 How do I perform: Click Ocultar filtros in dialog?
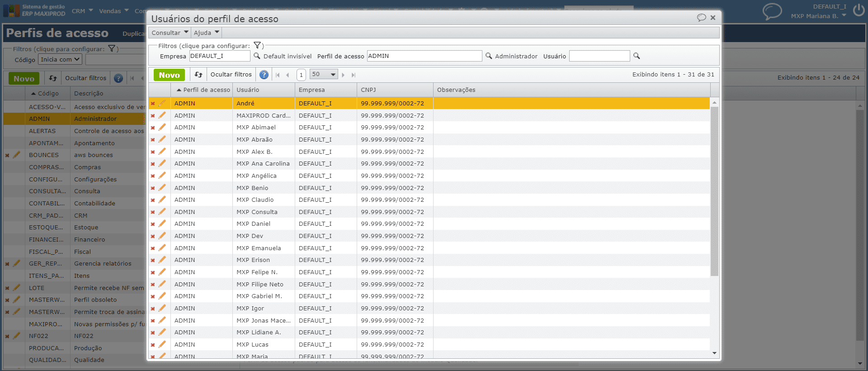pyautogui.click(x=231, y=75)
